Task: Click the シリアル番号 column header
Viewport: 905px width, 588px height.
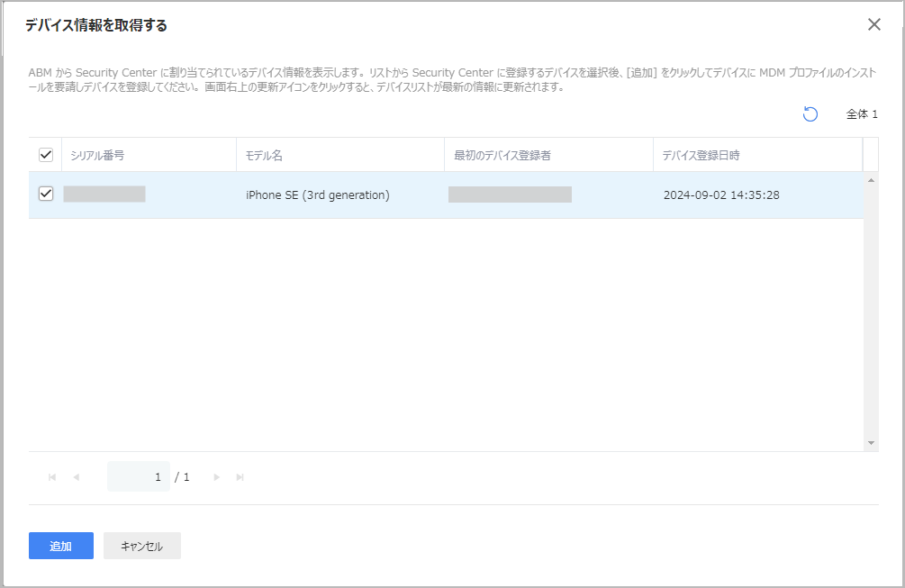Action: click(x=95, y=155)
